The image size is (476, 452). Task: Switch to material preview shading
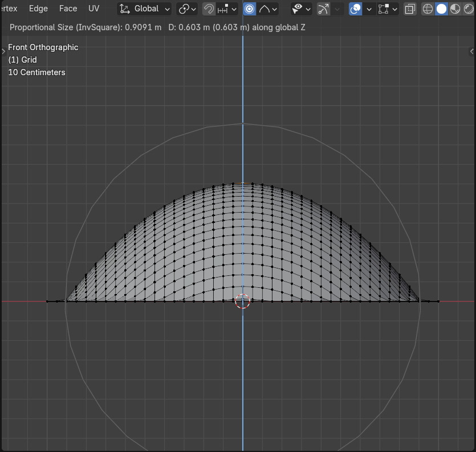click(455, 9)
